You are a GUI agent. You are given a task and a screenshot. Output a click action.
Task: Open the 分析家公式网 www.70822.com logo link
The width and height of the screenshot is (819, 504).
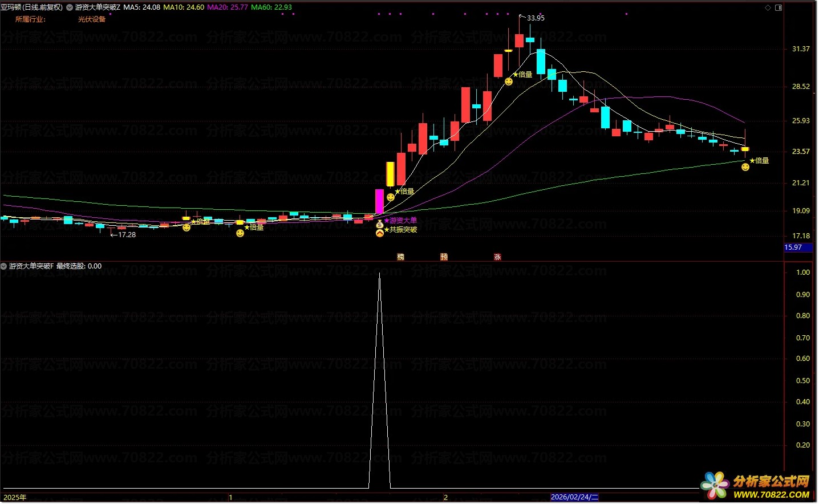[756, 486]
